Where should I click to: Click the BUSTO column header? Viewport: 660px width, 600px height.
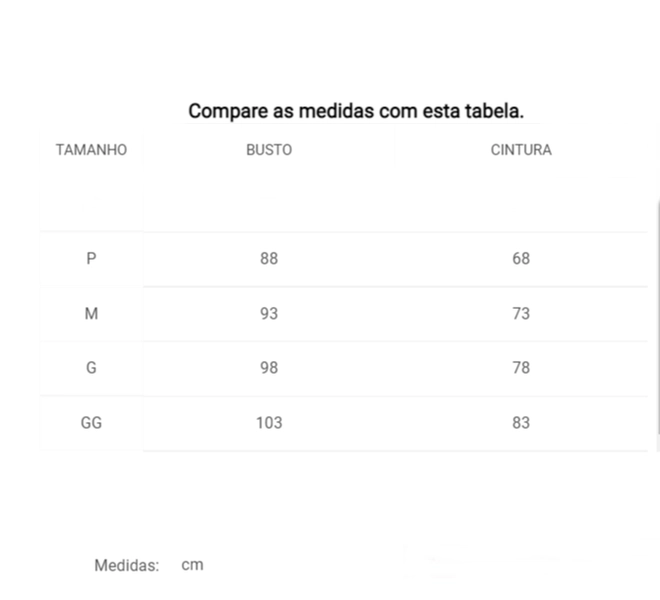[269, 150]
